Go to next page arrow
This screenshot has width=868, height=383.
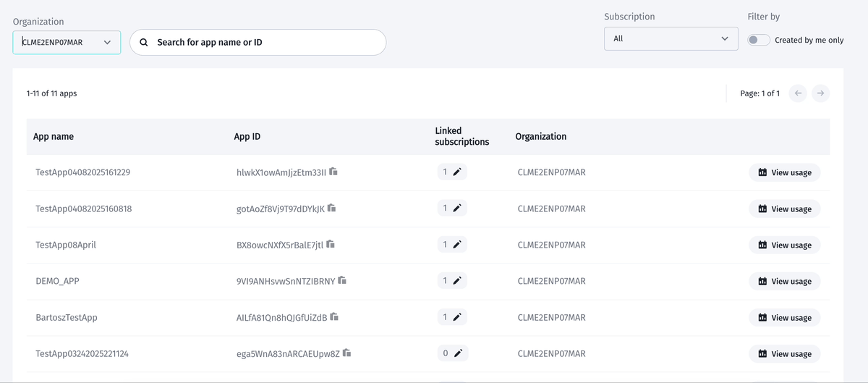(x=820, y=93)
